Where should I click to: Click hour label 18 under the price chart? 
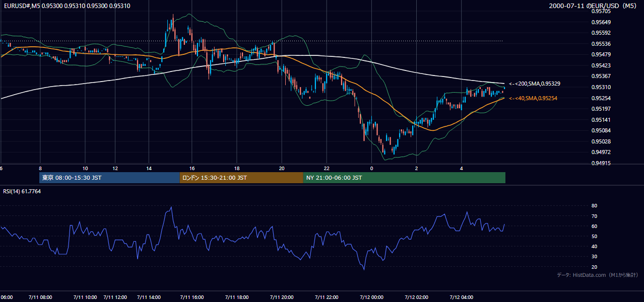pos(236,168)
